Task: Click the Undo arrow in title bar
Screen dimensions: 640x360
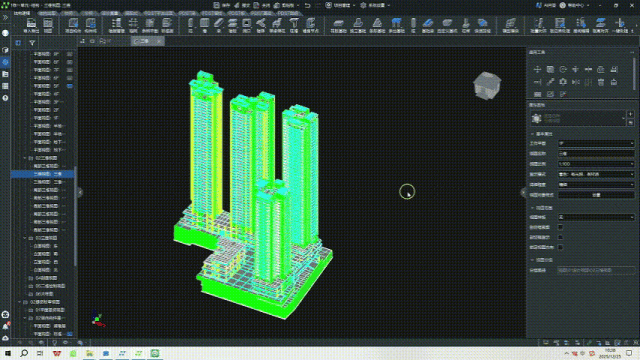Action: [x=307, y=5]
